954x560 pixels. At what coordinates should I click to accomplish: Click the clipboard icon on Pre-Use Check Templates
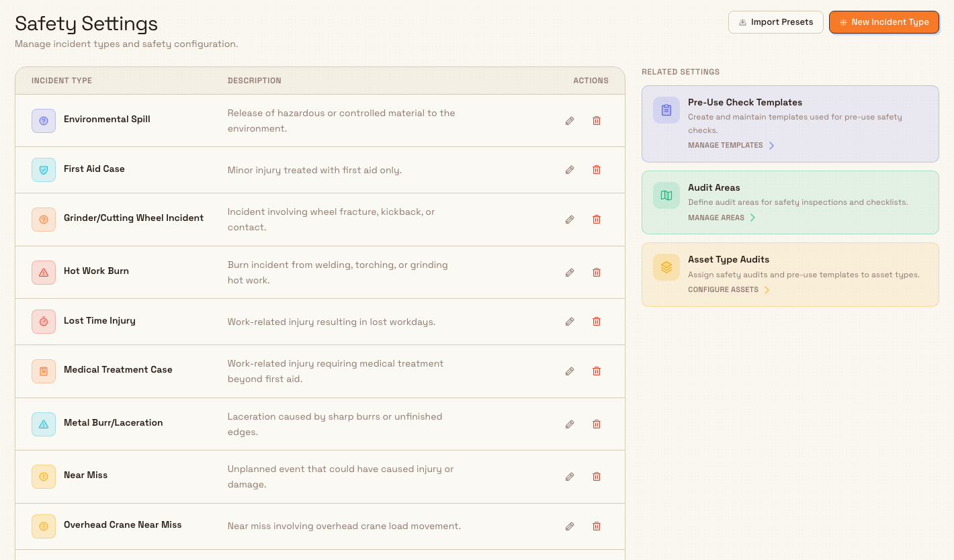click(x=666, y=110)
